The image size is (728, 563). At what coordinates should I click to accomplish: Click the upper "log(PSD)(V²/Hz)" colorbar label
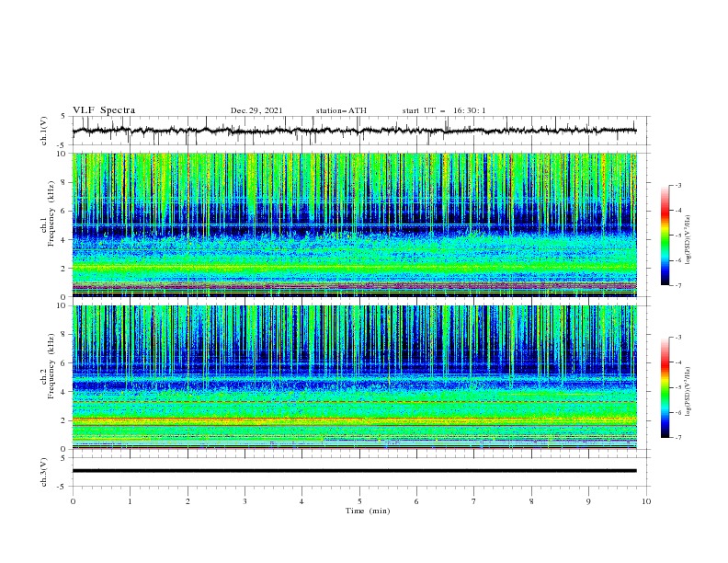(688, 240)
